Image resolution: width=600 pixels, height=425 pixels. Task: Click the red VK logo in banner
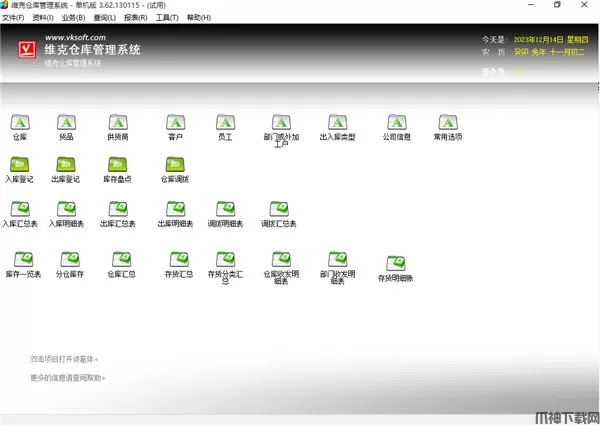(x=27, y=50)
